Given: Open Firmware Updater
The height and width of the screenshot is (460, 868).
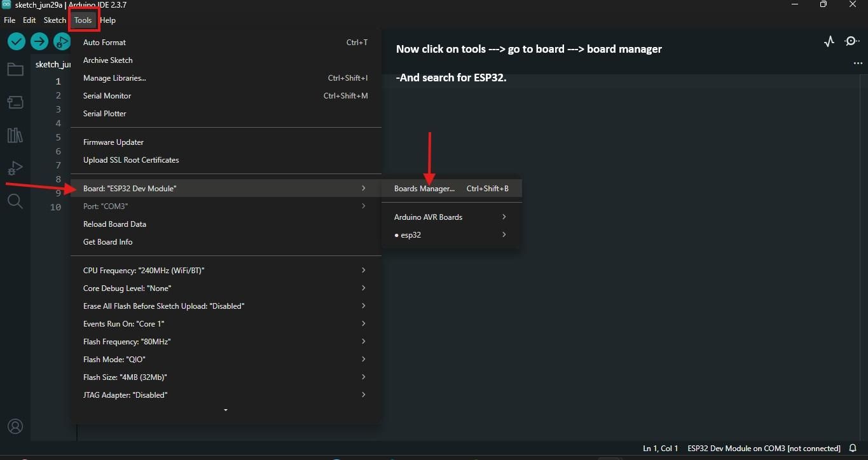Looking at the screenshot, I should [x=226, y=142].
